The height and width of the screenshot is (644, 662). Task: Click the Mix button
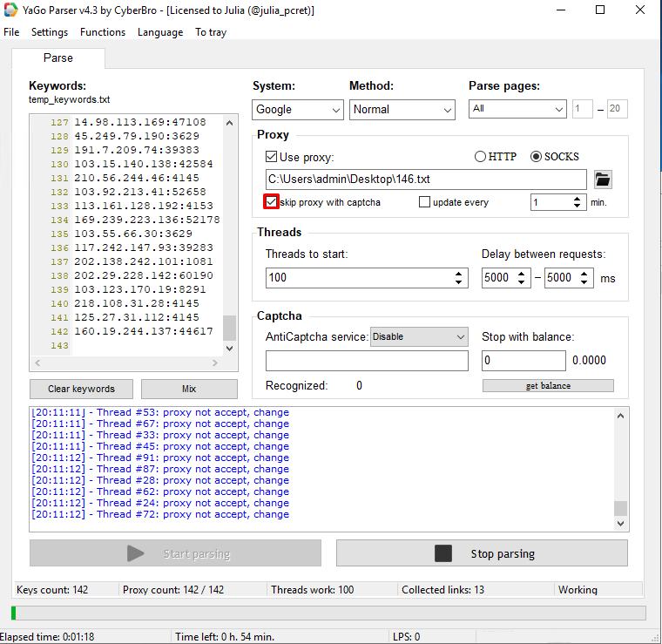[189, 389]
